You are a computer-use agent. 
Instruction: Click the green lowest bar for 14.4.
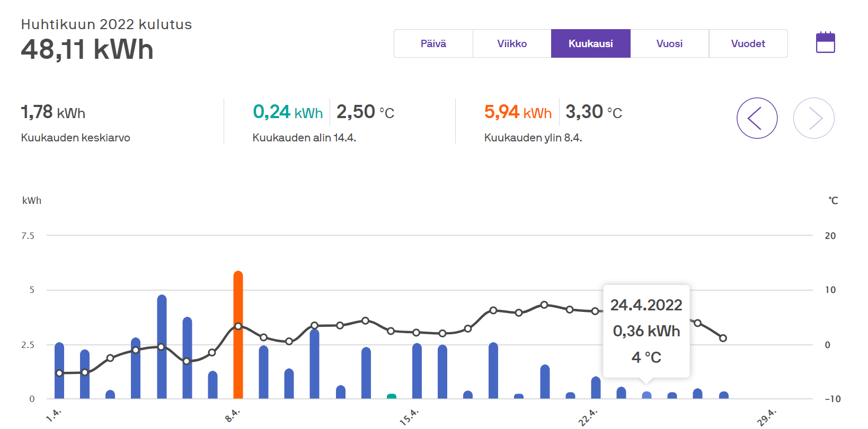[392, 396]
